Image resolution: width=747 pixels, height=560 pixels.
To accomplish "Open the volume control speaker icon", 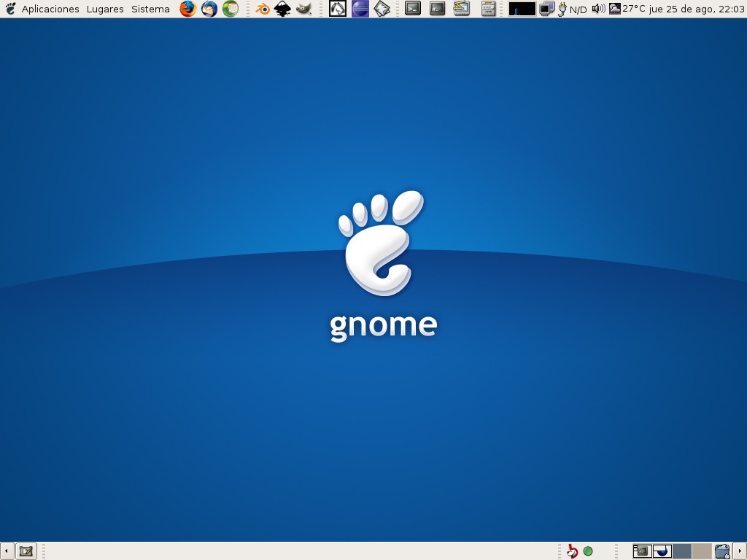I will click(598, 9).
